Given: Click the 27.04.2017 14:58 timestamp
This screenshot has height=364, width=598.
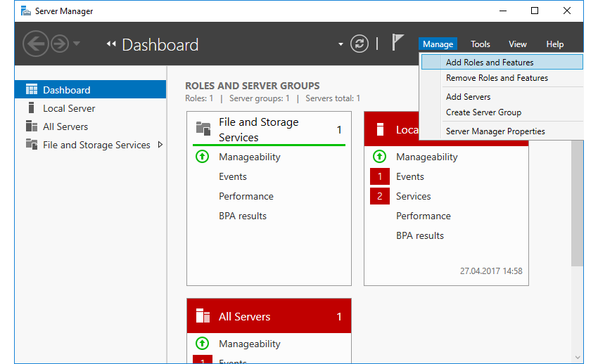Looking at the screenshot, I should [491, 271].
